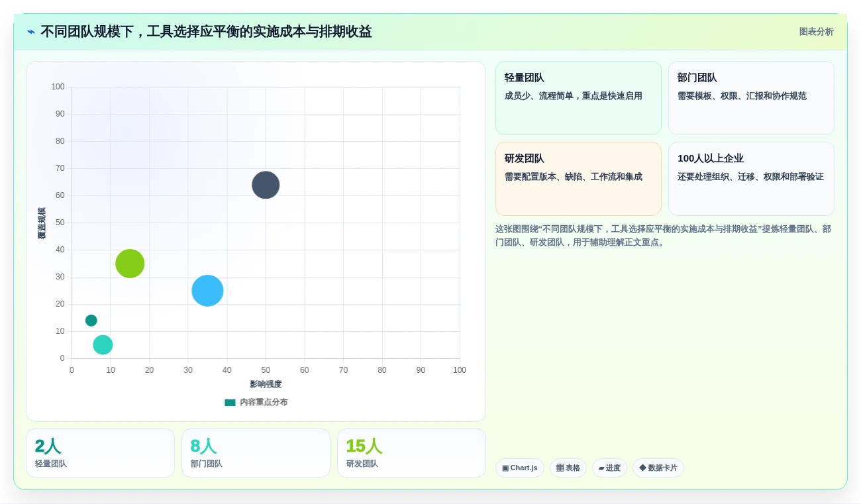
Task: Select the sky blue bubble in the chart
Action: 207,291
